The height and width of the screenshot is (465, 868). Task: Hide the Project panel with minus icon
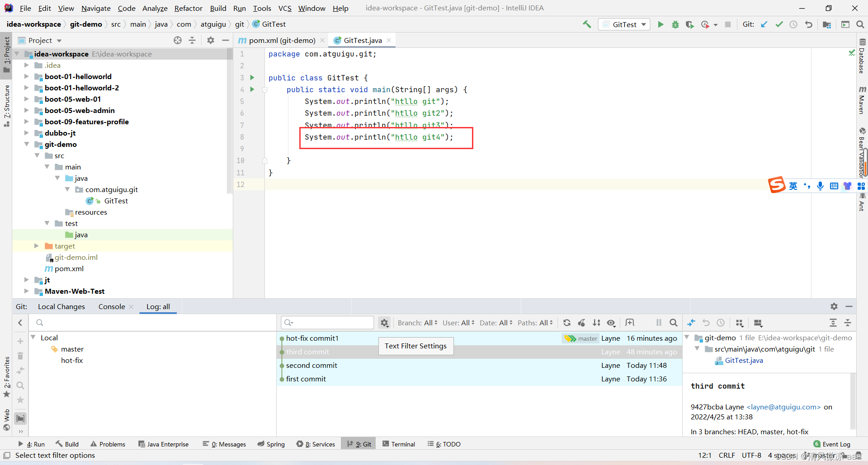tap(225, 40)
